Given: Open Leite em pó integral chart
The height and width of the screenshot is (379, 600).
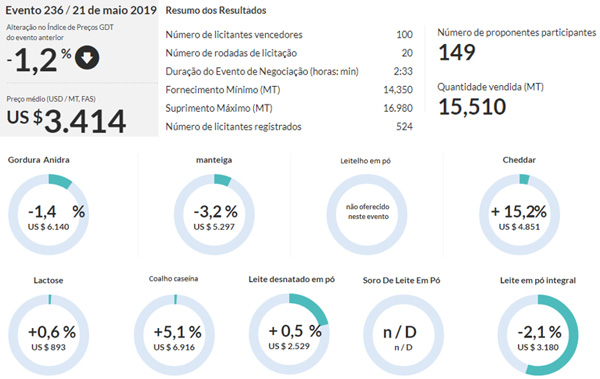Looking at the screenshot, I should click(538, 335).
